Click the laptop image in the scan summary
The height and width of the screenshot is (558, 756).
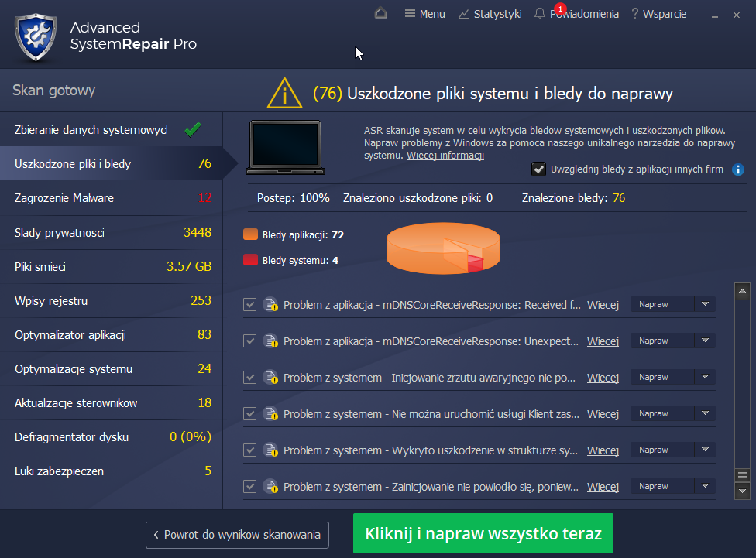coord(285,148)
